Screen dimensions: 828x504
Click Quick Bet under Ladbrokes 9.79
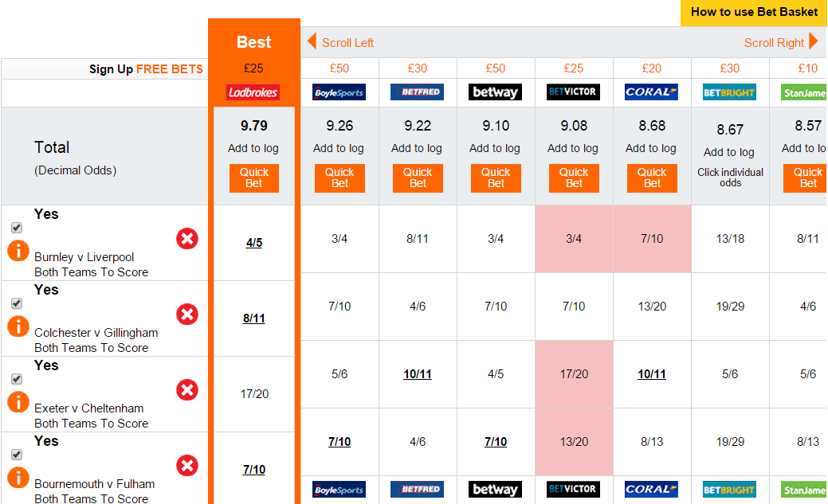[254, 178]
